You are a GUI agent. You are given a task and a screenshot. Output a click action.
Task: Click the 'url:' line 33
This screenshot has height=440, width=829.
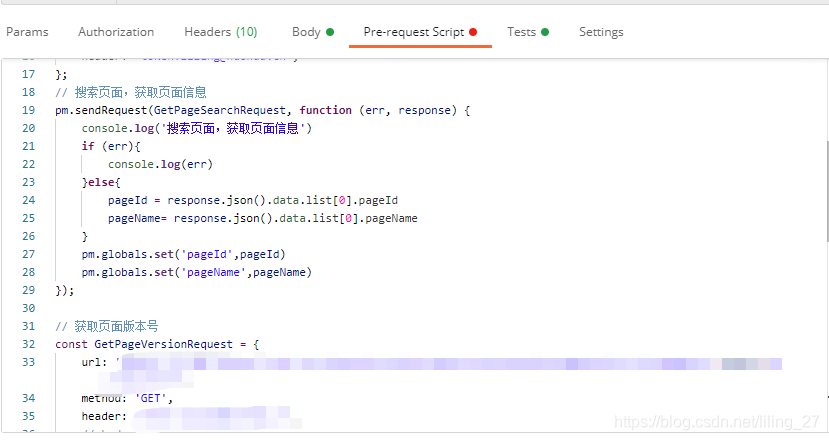click(x=431, y=363)
